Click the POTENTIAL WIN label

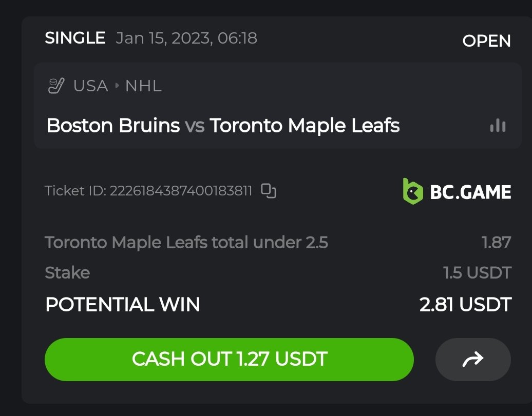(x=122, y=305)
